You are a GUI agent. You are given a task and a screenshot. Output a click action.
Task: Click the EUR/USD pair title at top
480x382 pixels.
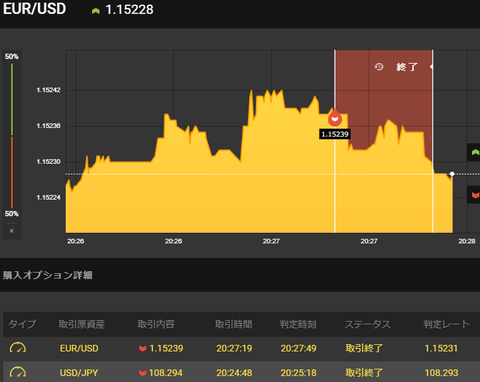click(35, 9)
